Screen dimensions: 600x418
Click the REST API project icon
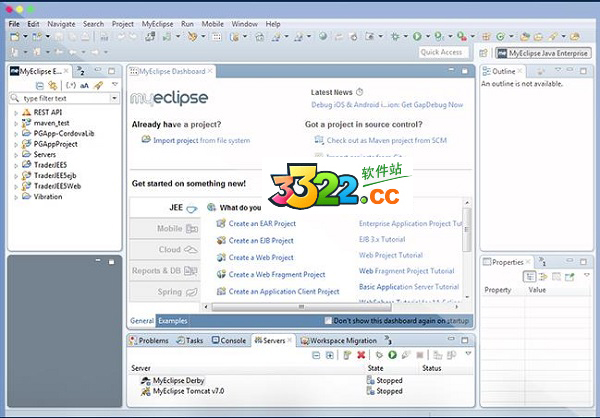(26, 112)
